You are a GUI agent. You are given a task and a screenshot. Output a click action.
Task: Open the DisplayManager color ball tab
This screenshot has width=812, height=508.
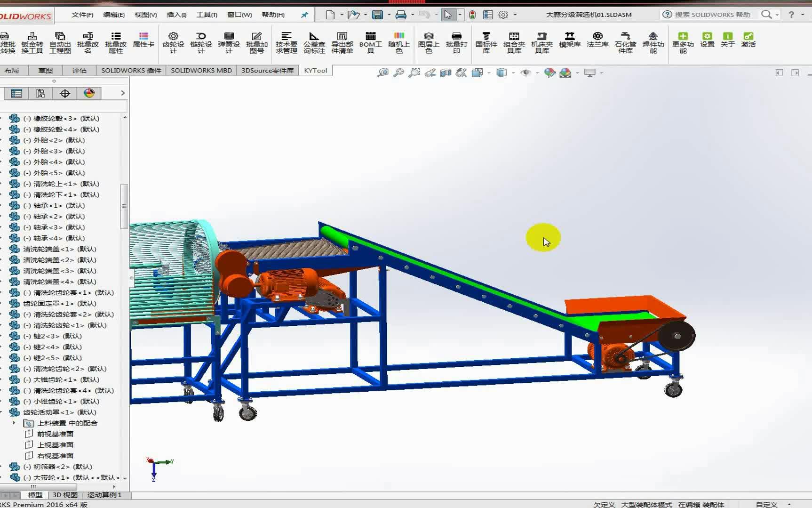point(89,93)
